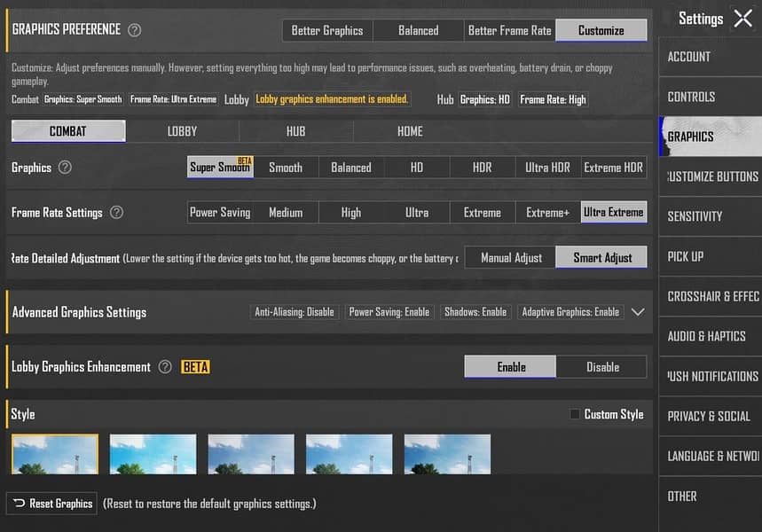
Task: Set frame rate to Power Saving
Action: pyautogui.click(x=220, y=212)
